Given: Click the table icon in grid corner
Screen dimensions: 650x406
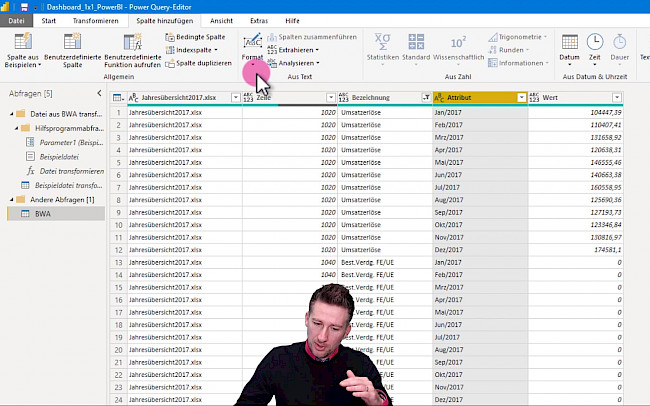Looking at the screenshot, I should click(119, 97).
